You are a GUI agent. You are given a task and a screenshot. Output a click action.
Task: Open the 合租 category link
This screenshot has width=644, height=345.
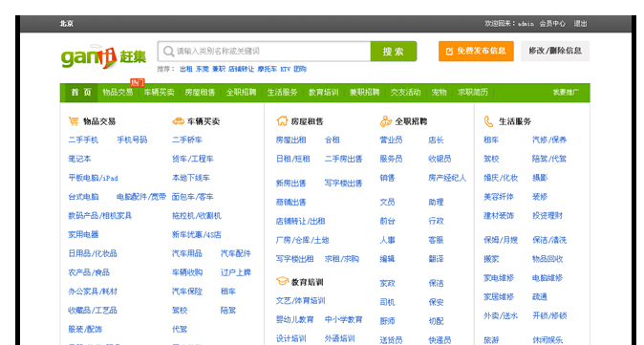pyautogui.click(x=333, y=140)
